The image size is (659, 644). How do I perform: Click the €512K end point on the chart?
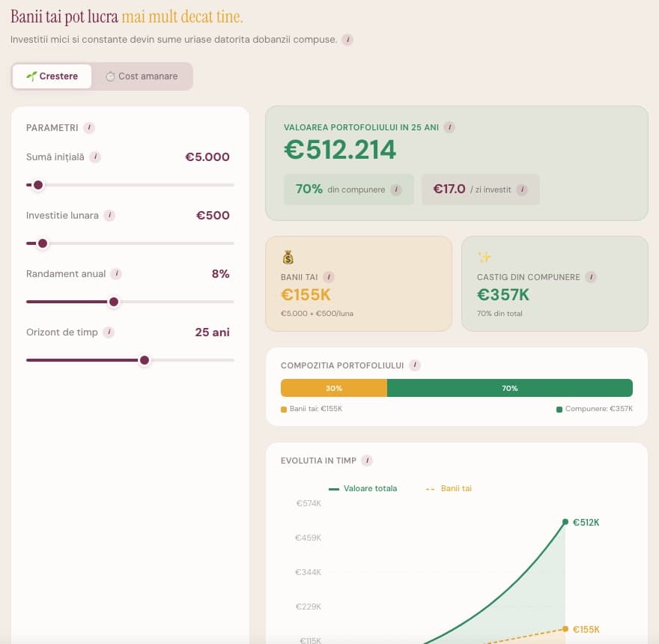click(x=565, y=522)
